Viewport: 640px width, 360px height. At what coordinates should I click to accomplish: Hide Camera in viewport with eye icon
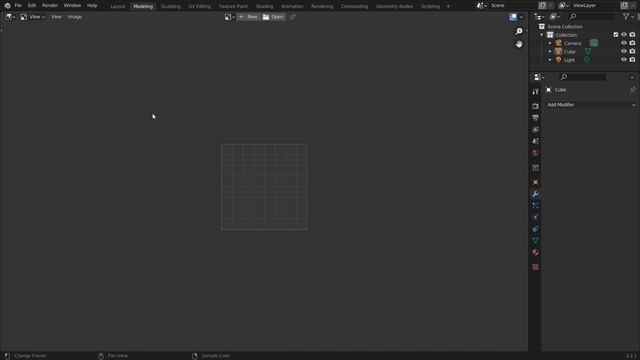[624, 43]
